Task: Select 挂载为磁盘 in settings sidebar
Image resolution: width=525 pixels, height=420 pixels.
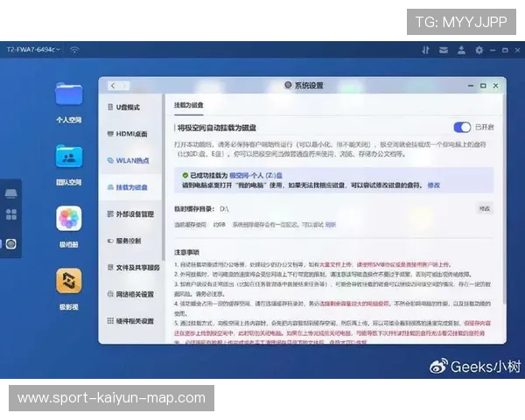Action: (130, 187)
